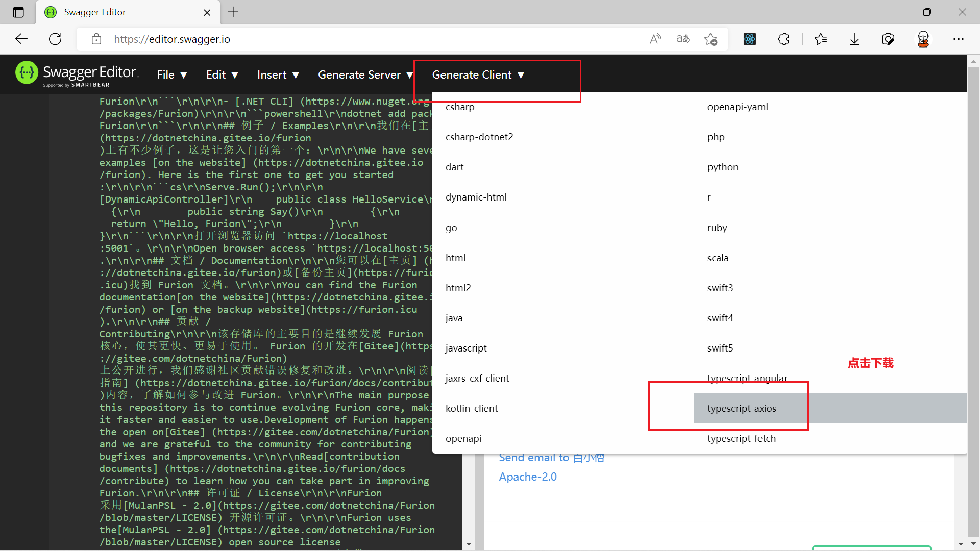The width and height of the screenshot is (980, 551).
Task: Open the browser extensions puzzle icon
Action: pyautogui.click(x=784, y=39)
